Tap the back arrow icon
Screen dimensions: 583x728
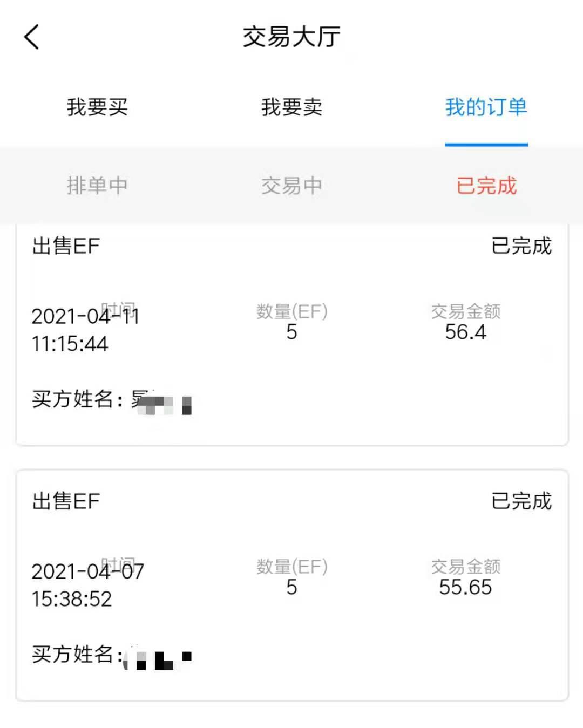click(x=32, y=37)
